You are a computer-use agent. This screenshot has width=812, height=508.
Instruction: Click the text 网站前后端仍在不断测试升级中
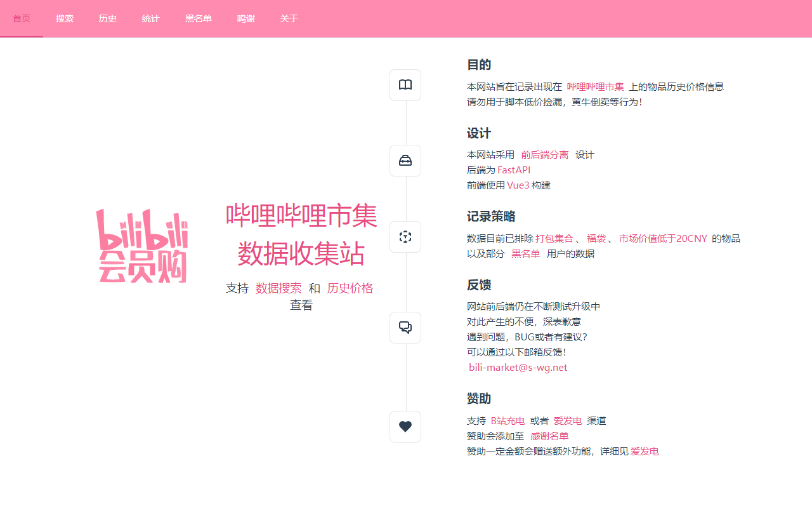pos(534,307)
